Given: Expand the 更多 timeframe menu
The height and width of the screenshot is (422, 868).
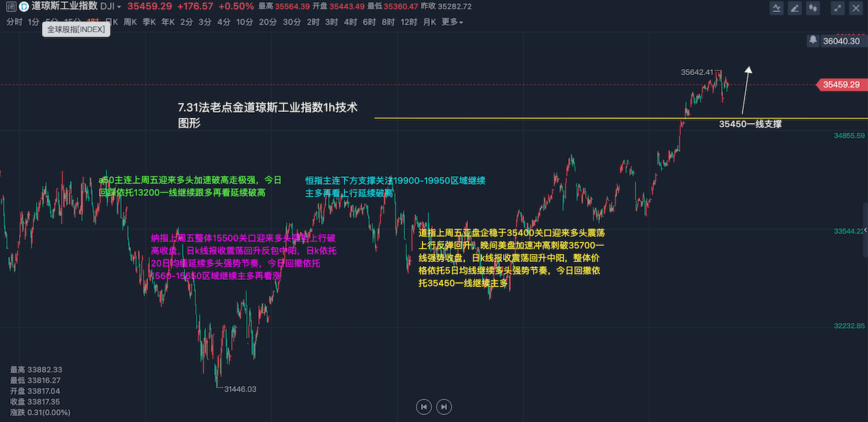Looking at the screenshot, I should pyautogui.click(x=452, y=22).
